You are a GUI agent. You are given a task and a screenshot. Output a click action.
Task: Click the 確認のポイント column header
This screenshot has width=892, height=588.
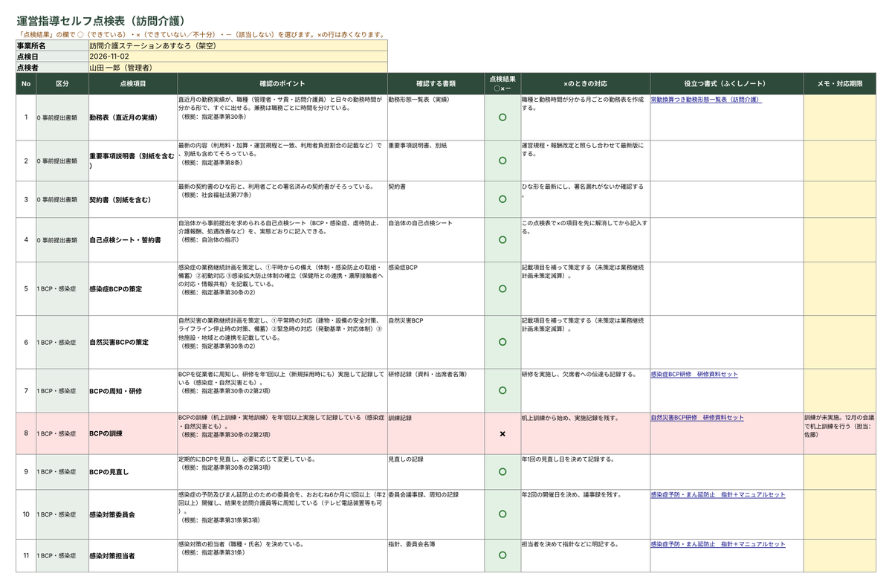[x=282, y=84]
